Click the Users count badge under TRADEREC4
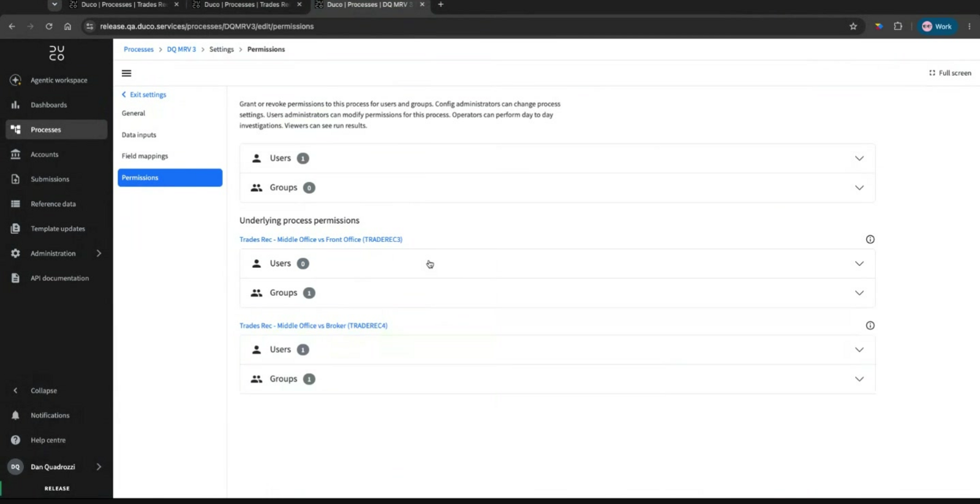The height and width of the screenshot is (504, 980). (303, 350)
